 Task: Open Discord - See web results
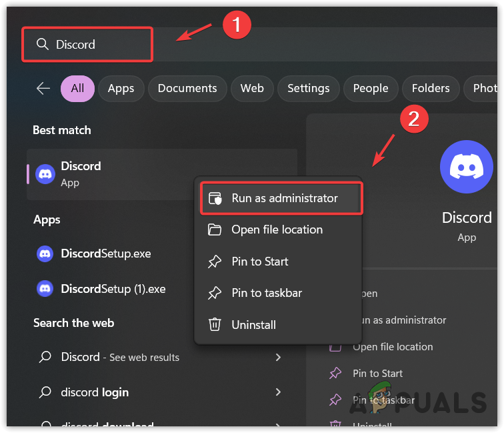click(x=120, y=357)
